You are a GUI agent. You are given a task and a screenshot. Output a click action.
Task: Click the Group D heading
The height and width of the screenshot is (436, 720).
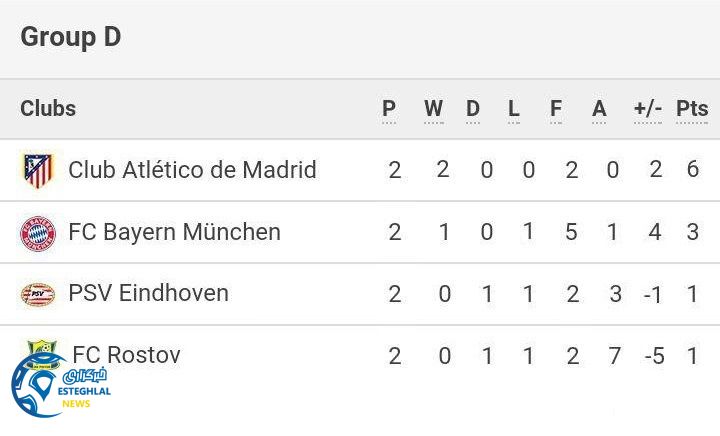click(x=70, y=37)
